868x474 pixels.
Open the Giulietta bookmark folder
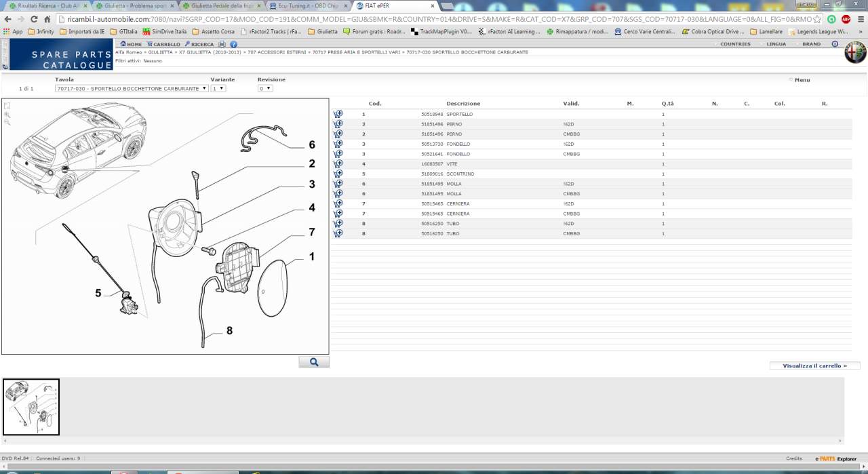(322, 31)
